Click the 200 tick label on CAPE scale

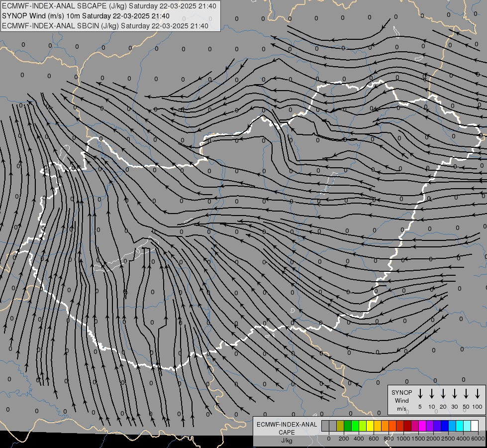(x=344, y=439)
